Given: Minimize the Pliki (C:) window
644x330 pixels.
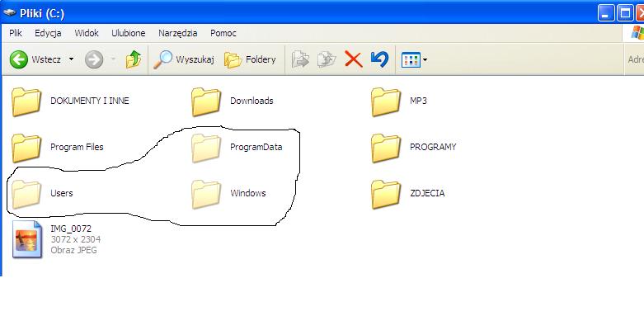Looking at the screenshot, I should pos(606,13).
